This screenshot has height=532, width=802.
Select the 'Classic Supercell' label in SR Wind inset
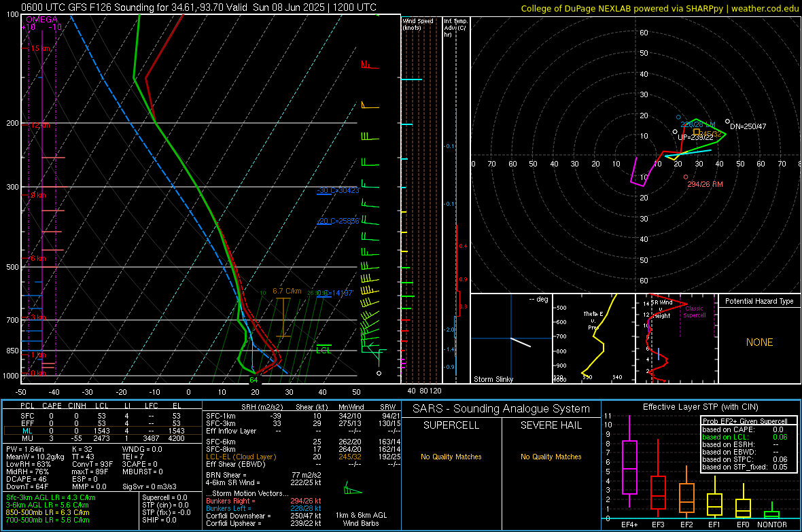pos(694,312)
